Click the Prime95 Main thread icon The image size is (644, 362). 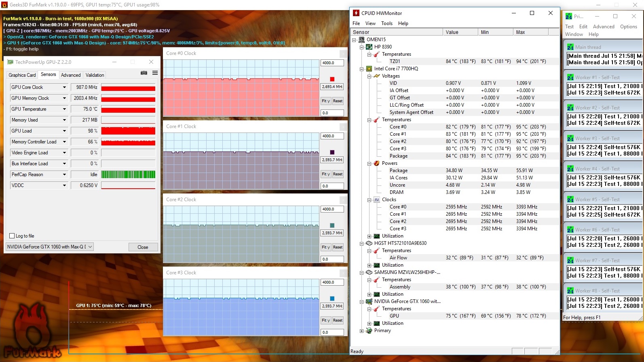pos(570,47)
